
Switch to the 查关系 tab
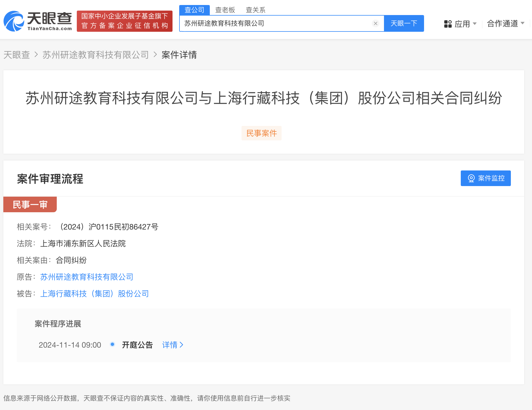[256, 10]
